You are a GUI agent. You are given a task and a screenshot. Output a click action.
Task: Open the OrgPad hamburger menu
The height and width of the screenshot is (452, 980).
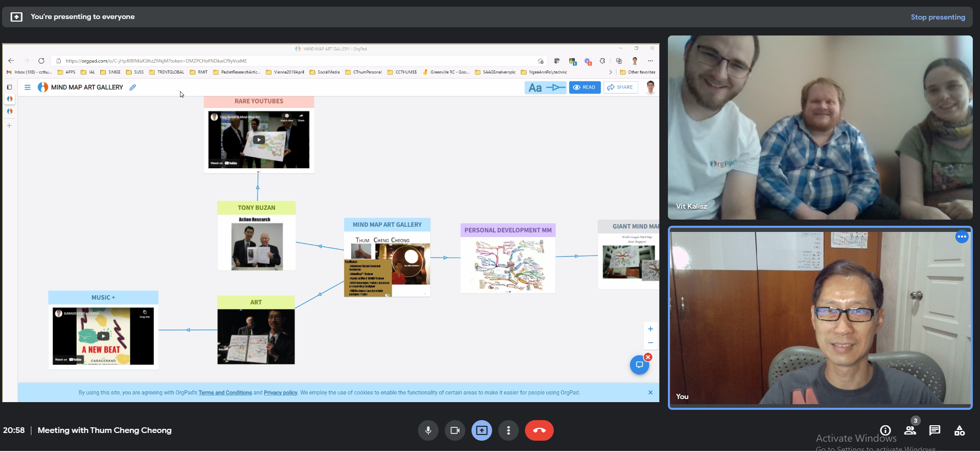pyautogui.click(x=28, y=87)
